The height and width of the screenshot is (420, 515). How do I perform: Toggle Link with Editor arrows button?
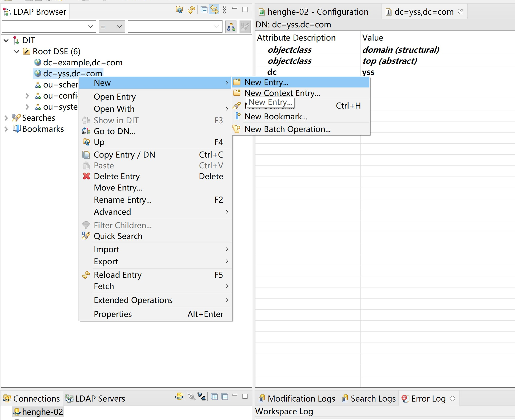coord(214,10)
